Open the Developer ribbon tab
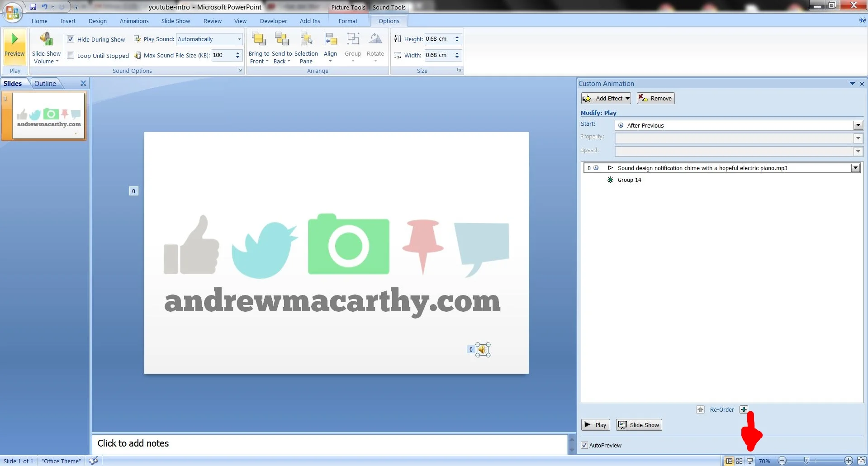The width and height of the screenshot is (868, 466). (274, 21)
